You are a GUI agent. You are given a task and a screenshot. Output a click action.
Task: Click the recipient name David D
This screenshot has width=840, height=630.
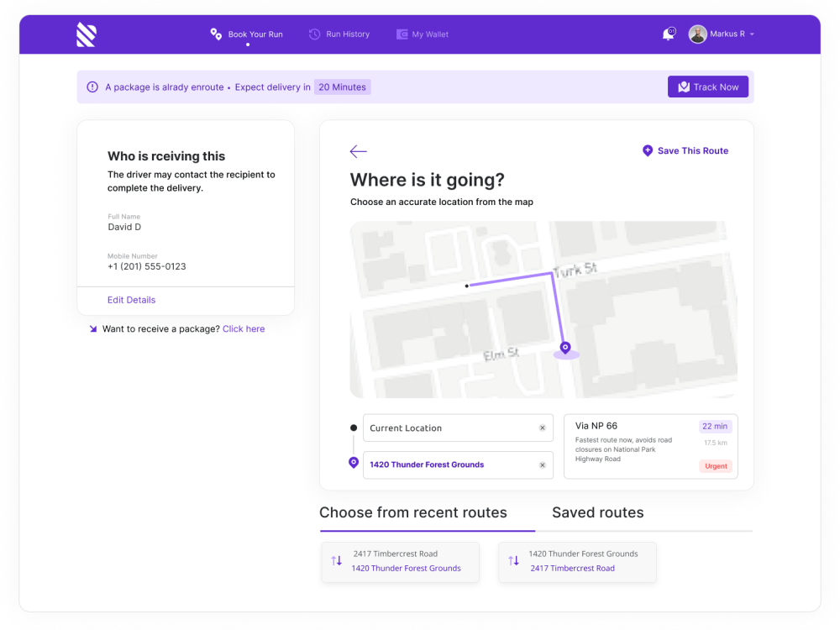tap(124, 227)
